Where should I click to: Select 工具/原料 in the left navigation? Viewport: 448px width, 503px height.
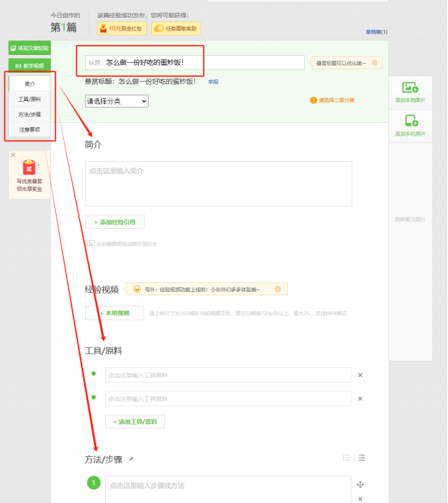point(29,99)
